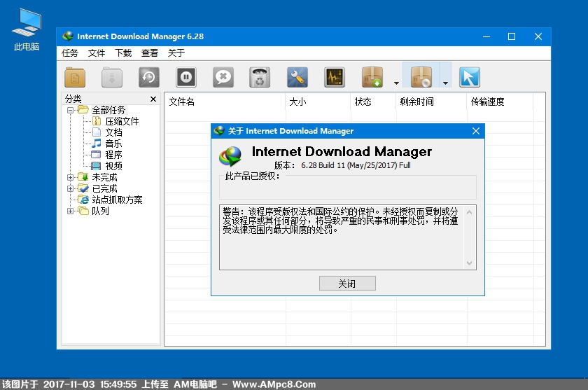Viewport: 588px width, 390px height.
Task: Close the 分类 side panel
Action: [x=153, y=99]
